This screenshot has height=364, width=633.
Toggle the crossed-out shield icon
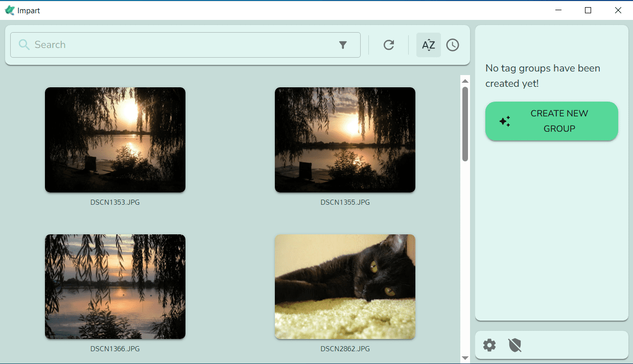click(x=515, y=346)
